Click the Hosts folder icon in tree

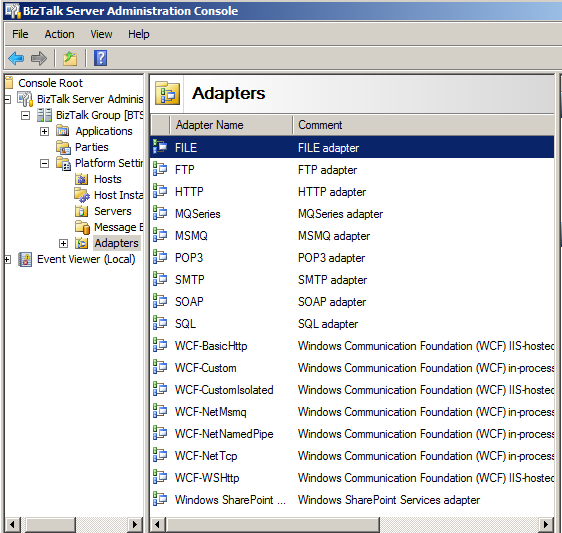82,179
